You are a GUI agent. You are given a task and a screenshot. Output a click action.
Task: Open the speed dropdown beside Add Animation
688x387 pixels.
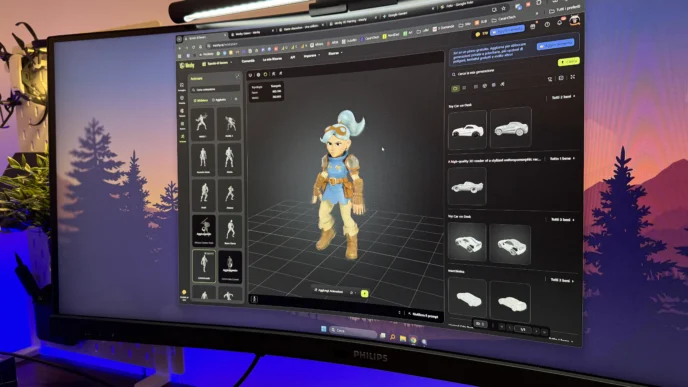[x=352, y=292]
